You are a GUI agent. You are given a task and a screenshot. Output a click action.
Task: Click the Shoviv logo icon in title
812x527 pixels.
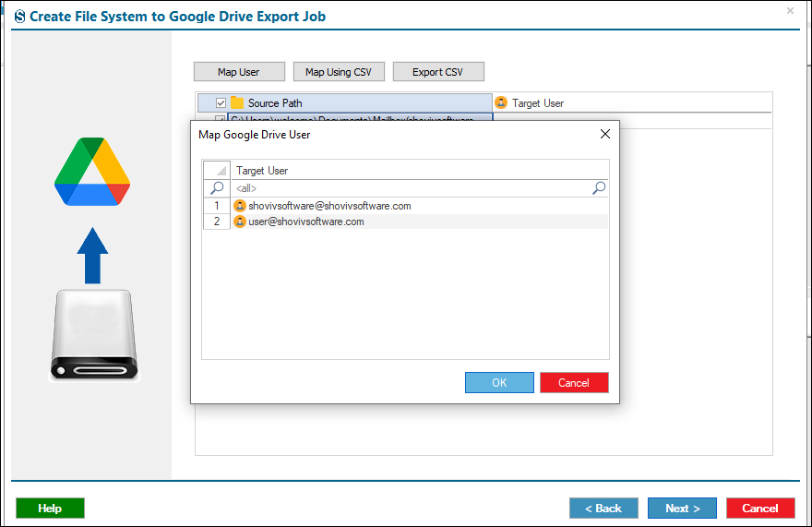coord(19,17)
